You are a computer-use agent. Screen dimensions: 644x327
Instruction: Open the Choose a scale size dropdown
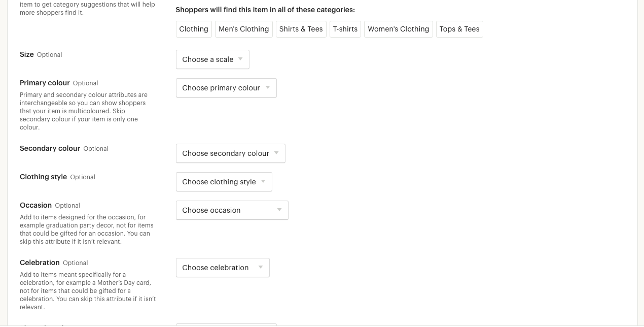[212, 59]
